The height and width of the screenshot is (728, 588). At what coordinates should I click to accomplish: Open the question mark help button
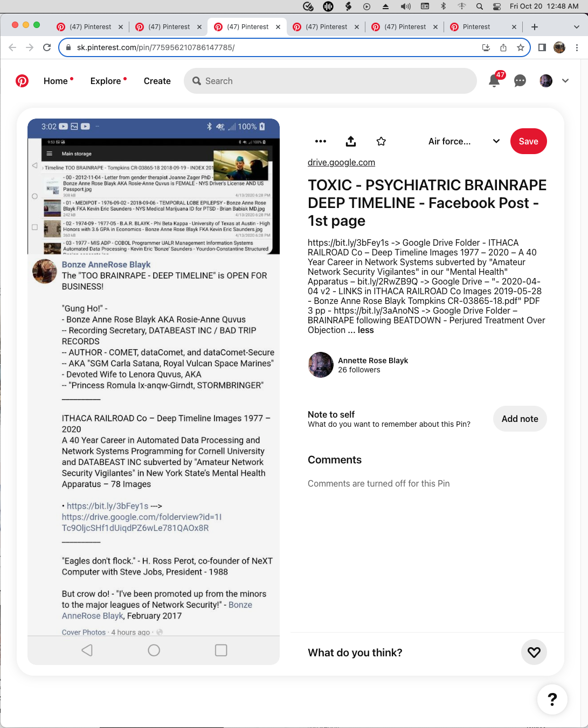point(552,699)
